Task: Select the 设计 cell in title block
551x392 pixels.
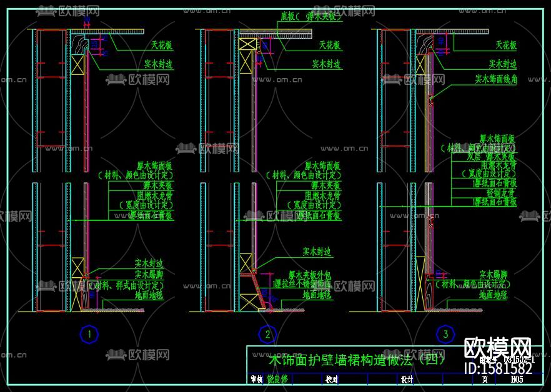Action: coord(407,380)
